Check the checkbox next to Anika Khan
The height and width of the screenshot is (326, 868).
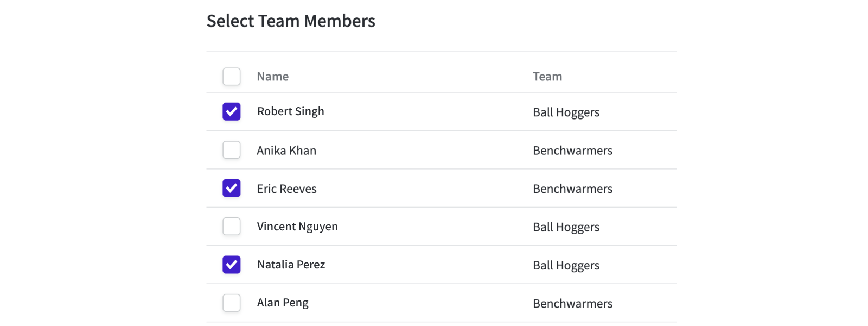tap(232, 150)
